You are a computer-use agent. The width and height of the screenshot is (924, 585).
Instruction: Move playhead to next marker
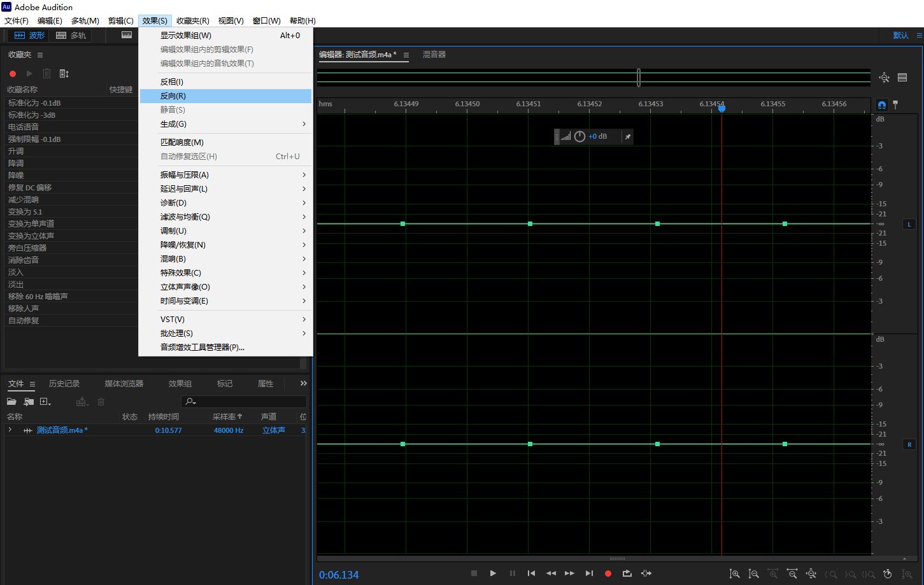pyautogui.click(x=589, y=574)
